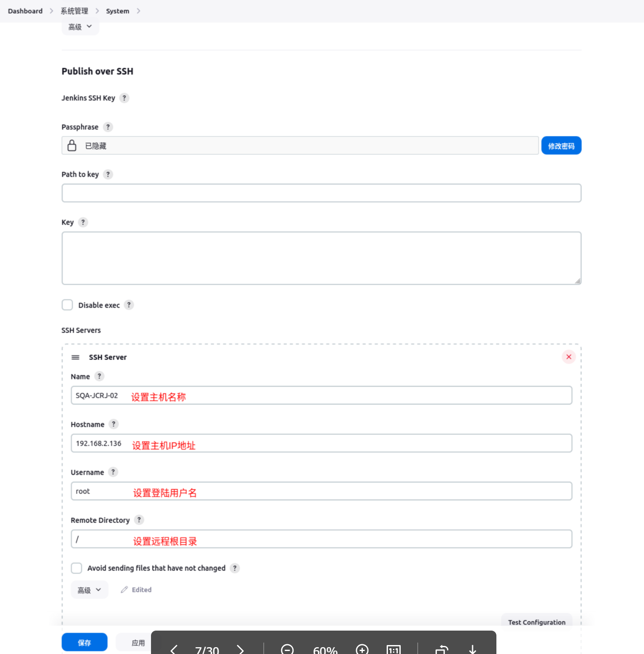Open help for Avoid sending files option

pos(235,568)
